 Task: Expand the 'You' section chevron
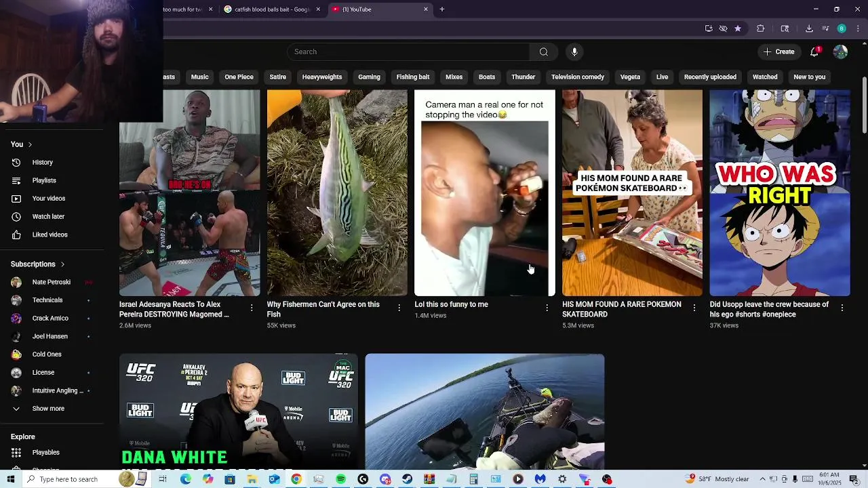point(30,144)
